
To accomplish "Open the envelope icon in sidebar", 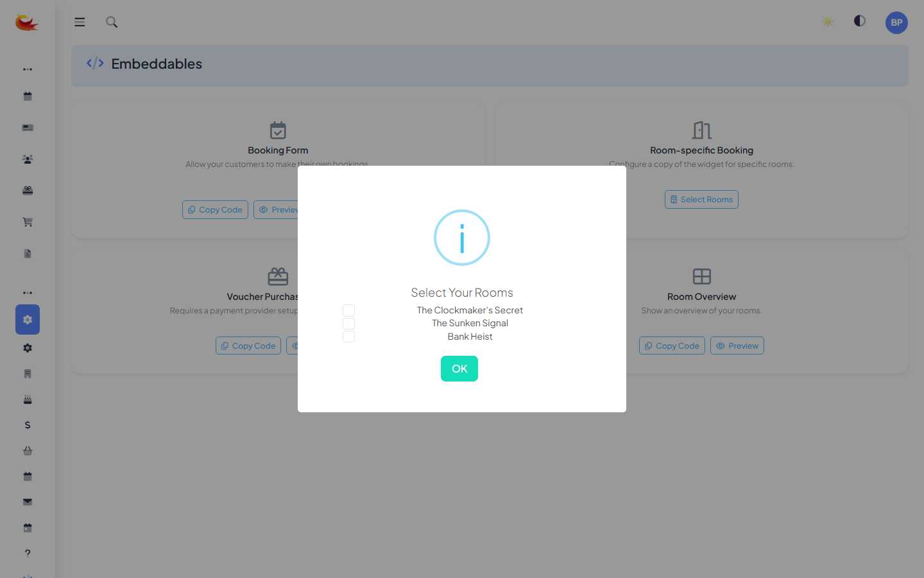I will point(28,502).
